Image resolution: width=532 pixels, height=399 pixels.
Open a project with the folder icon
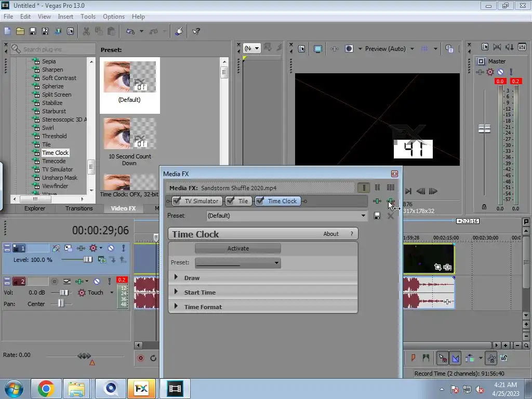click(x=20, y=31)
